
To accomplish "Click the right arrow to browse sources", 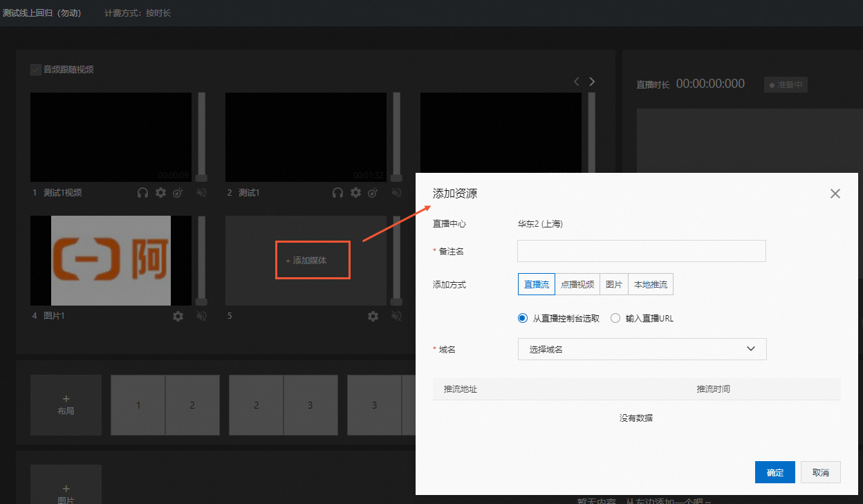I will (x=592, y=81).
